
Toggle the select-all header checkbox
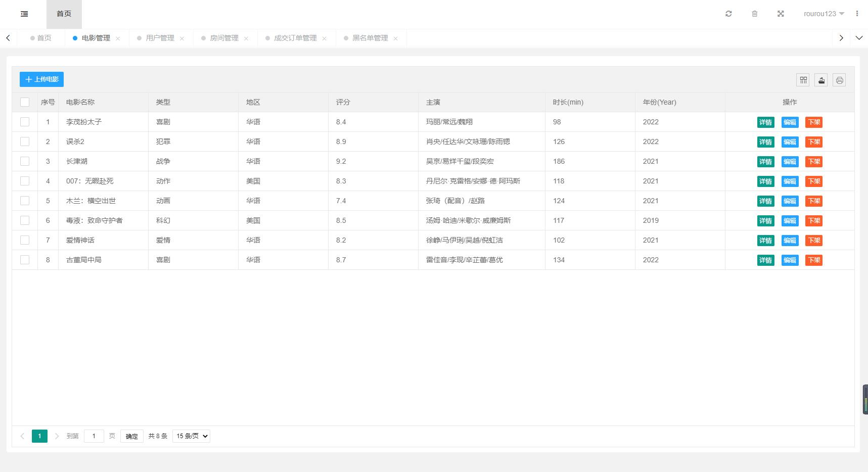click(x=25, y=102)
